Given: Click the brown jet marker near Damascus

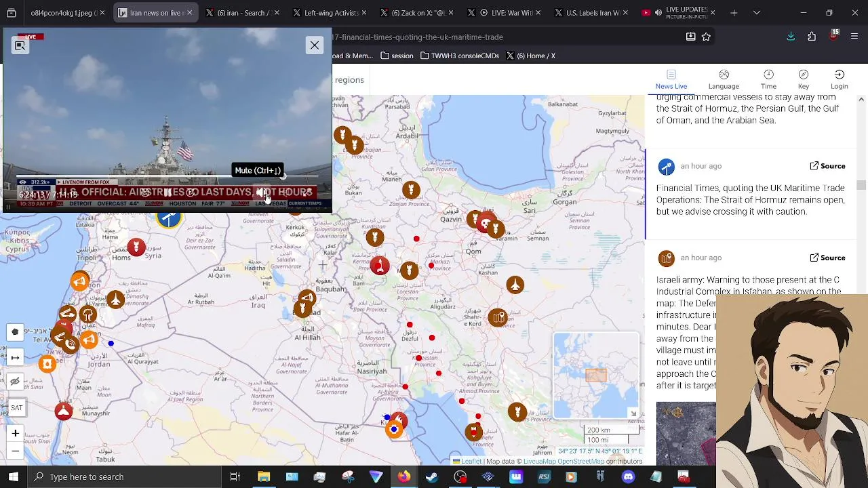Looking at the screenshot, I should click(115, 299).
